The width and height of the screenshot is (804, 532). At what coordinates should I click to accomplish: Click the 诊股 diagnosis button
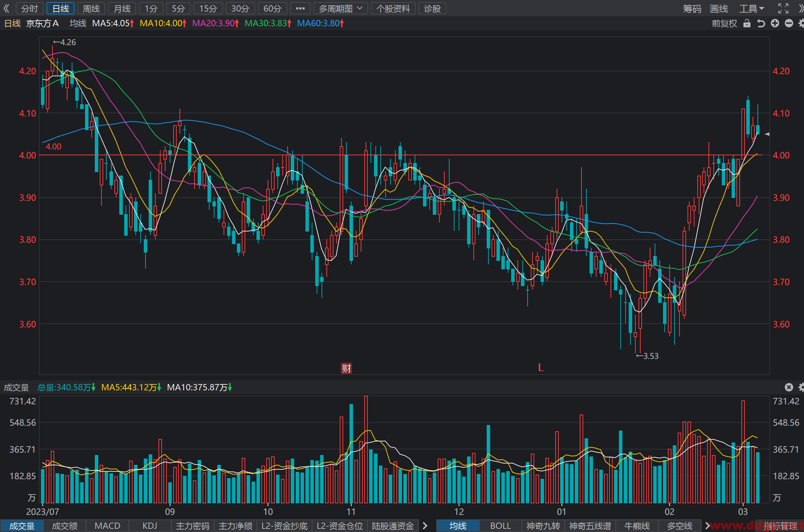tap(432, 8)
